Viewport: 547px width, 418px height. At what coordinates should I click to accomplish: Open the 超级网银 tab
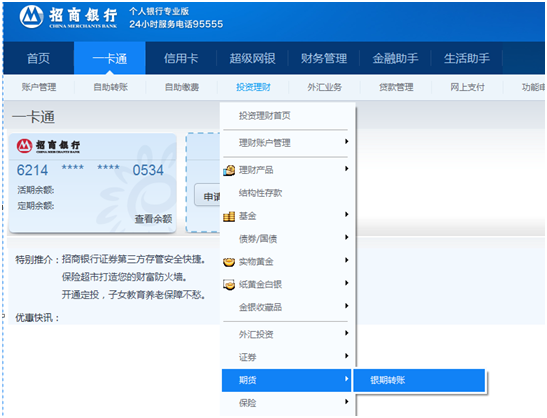[252, 58]
